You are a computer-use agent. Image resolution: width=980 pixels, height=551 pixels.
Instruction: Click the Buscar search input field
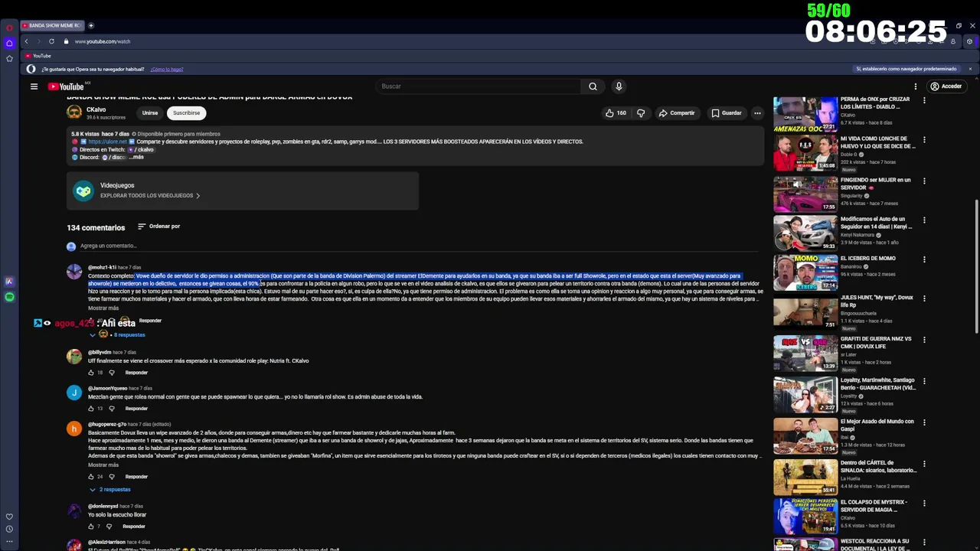coord(479,86)
